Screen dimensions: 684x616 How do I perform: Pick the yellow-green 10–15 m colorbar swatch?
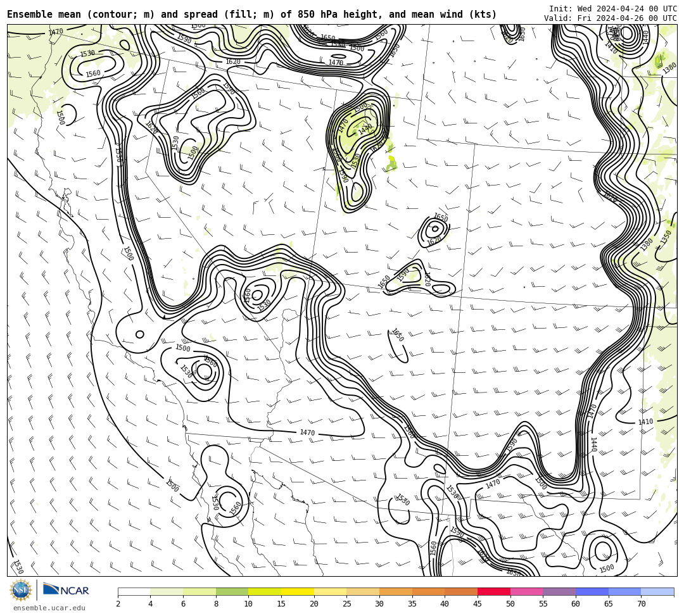tap(265, 591)
